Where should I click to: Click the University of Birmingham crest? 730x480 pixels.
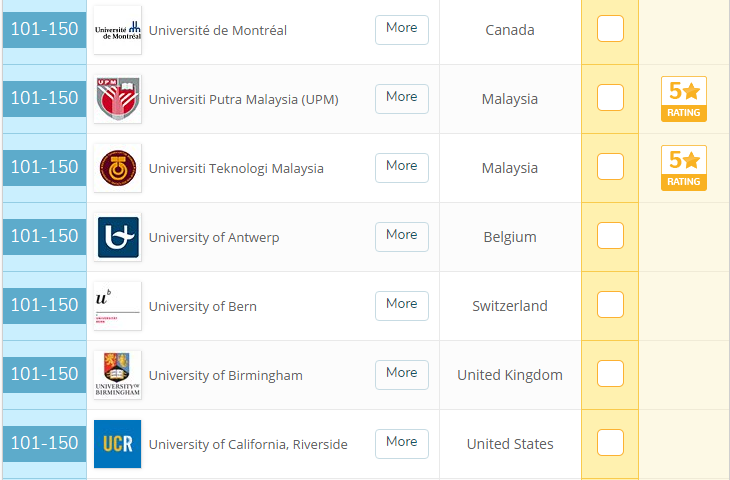point(117,375)
